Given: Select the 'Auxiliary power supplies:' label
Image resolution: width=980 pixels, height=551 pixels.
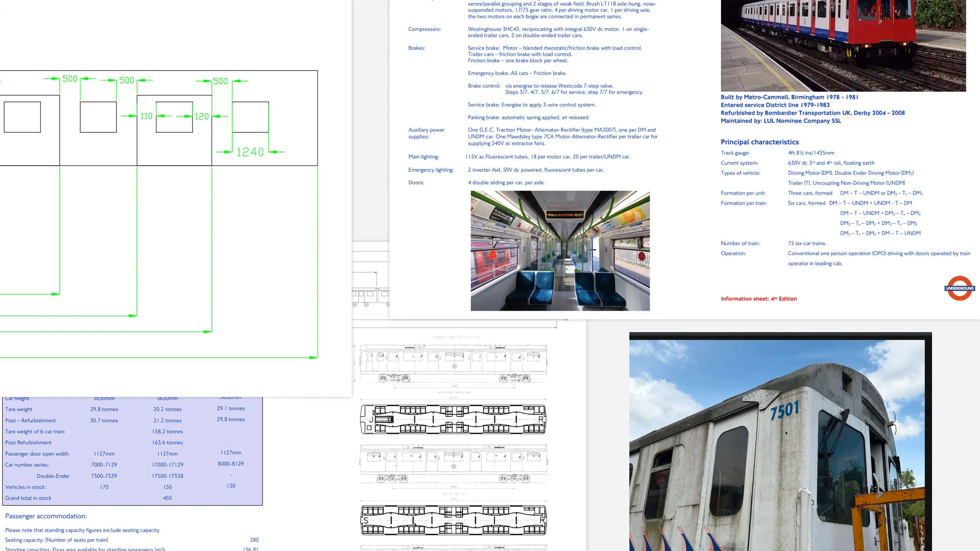Looking at the screenshot, I should click(x=426, y=133).
